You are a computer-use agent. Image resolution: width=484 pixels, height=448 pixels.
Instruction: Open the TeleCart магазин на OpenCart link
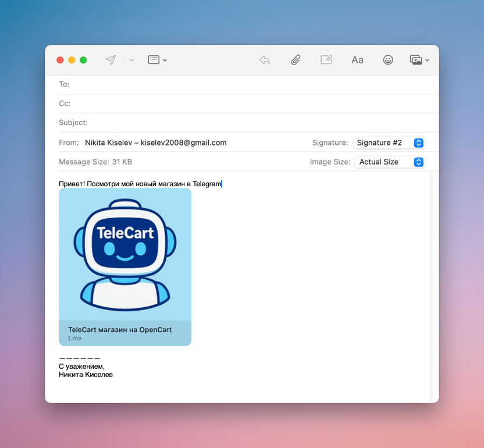120,330
